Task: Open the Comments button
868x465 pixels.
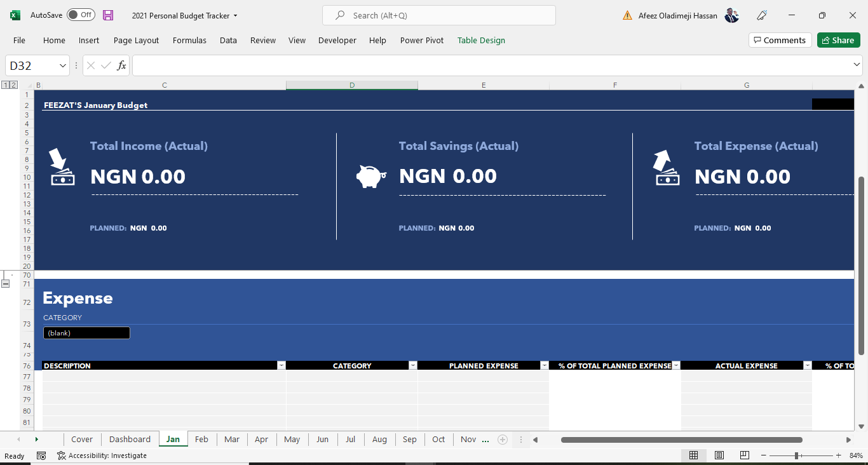Action: (x=780, y=40)
